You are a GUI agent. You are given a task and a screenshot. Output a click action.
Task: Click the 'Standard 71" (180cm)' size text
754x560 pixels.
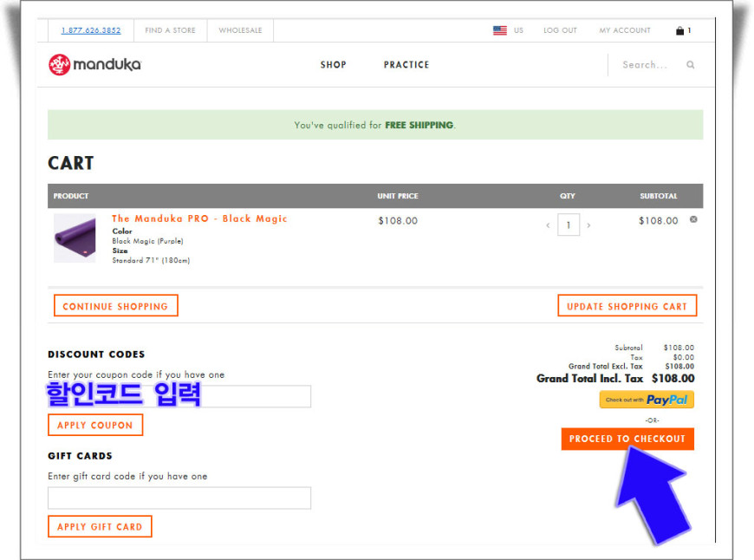click(x=151, y=260)
